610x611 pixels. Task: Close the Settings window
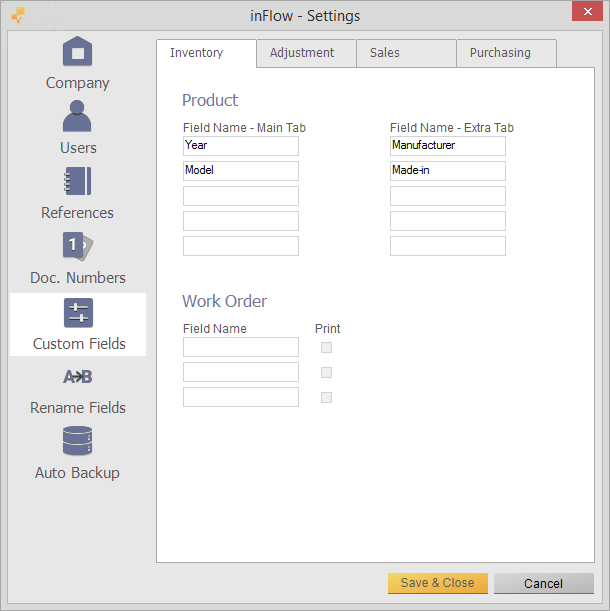point(587,11)
